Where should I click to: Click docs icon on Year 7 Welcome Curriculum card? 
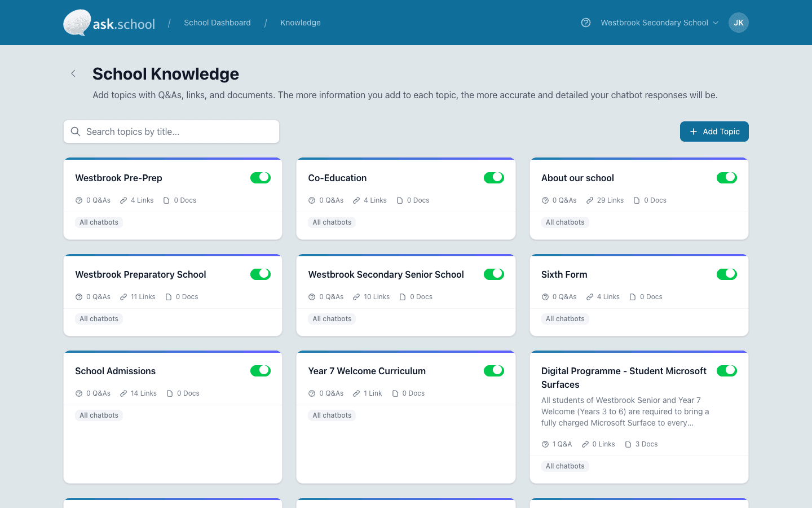(x=395, y=393)
